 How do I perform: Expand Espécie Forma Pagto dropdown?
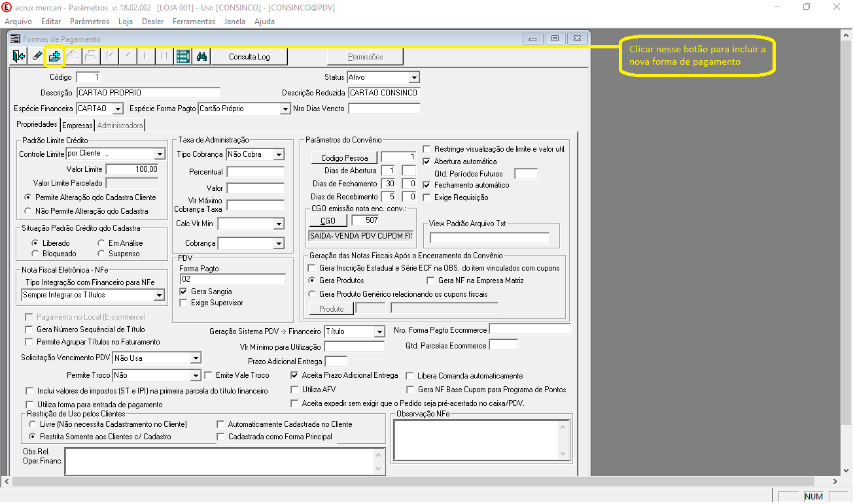coord(285,109)
